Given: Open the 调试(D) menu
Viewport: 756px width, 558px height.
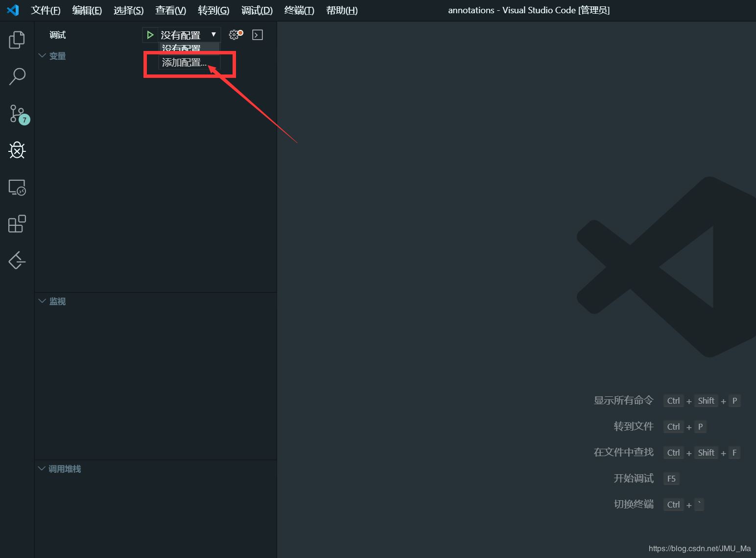Looking at the screenshot, I should point(257,10).
